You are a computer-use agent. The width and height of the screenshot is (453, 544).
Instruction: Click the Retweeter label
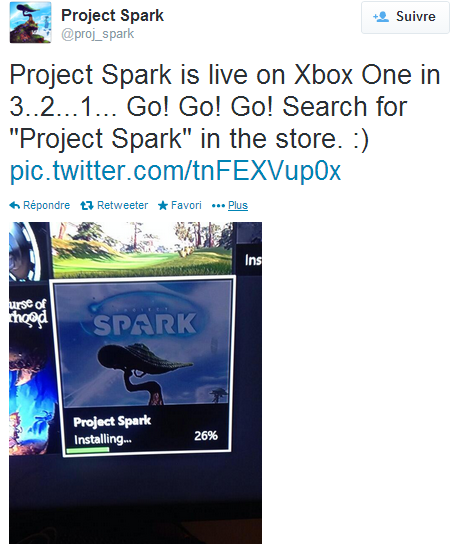122,205
